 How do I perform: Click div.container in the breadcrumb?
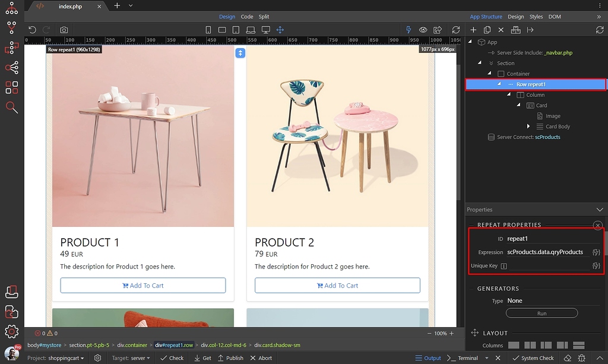coord(132,345)
